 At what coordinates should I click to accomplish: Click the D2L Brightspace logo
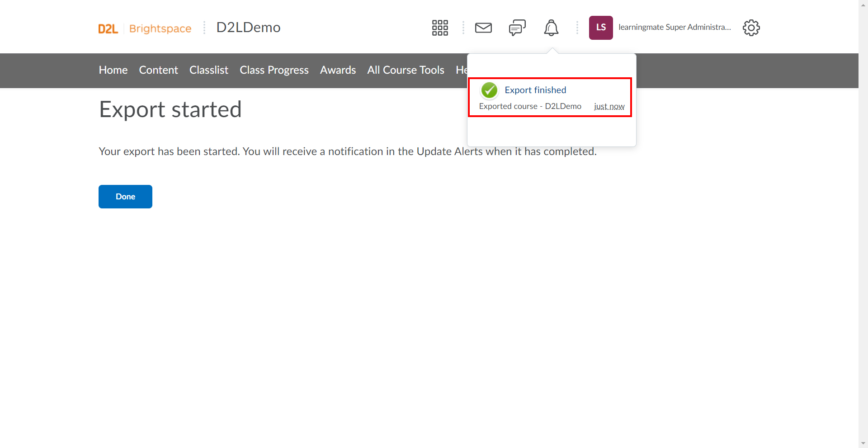click(145, 28)
